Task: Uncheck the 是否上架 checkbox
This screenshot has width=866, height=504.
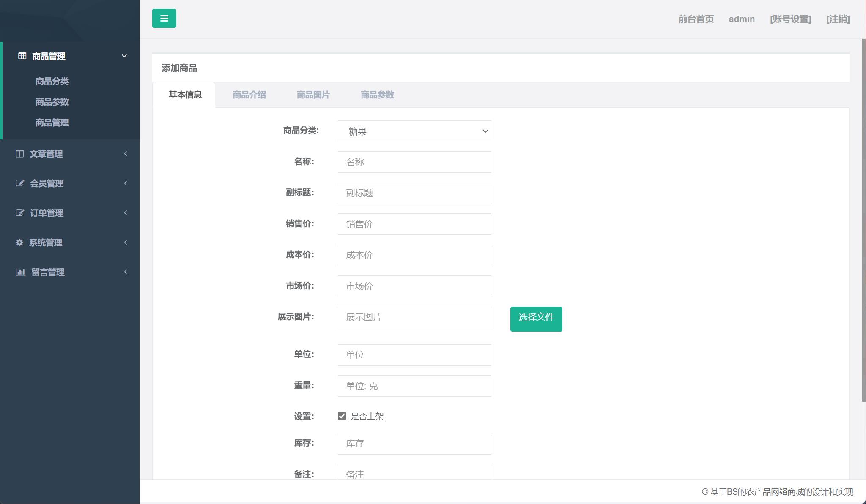Action: [342, 416]
